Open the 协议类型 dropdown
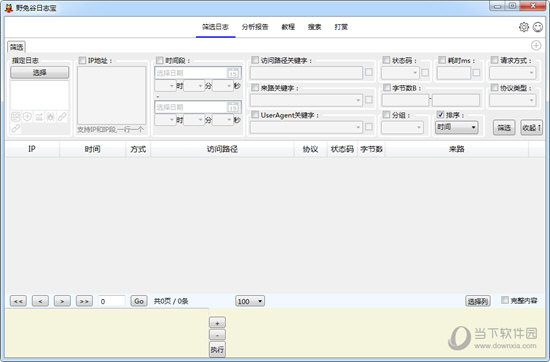The height and width of the screenshot is (362, 550). 512,100
